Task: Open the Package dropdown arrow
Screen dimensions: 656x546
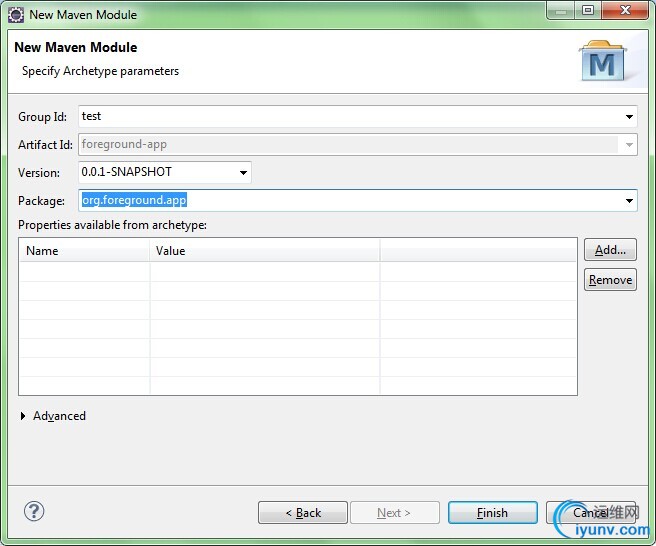Action: coord(629,201)
